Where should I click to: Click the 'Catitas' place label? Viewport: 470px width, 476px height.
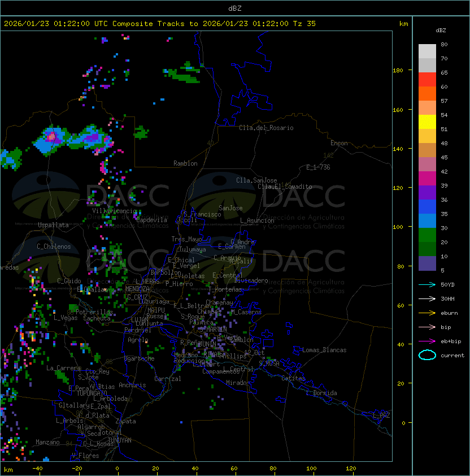coord(293,378)
